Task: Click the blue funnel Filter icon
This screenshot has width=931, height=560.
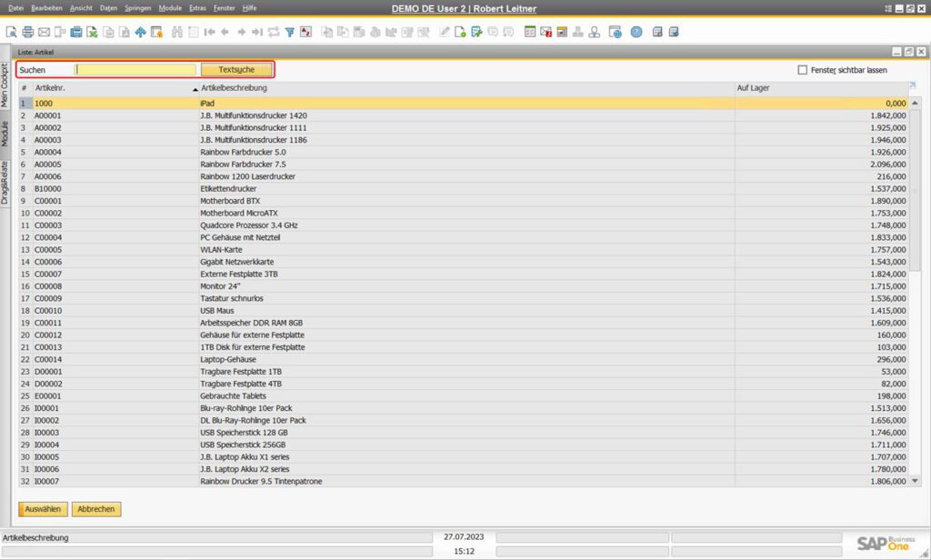Action: pyautogui.click(x=290, y=32)
